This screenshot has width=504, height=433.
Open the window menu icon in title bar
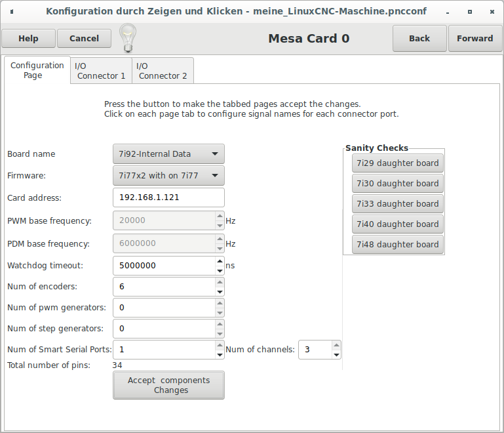click(x=12, y=12)
